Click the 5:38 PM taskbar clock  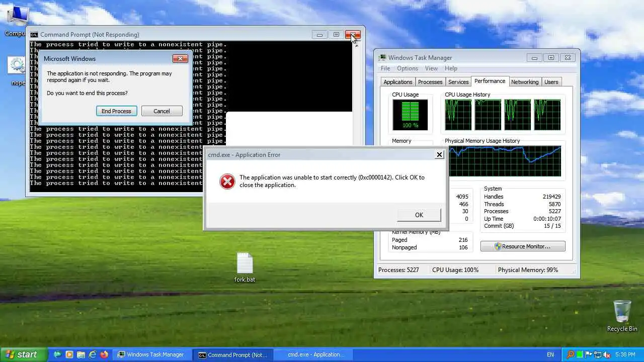(625, 354)
